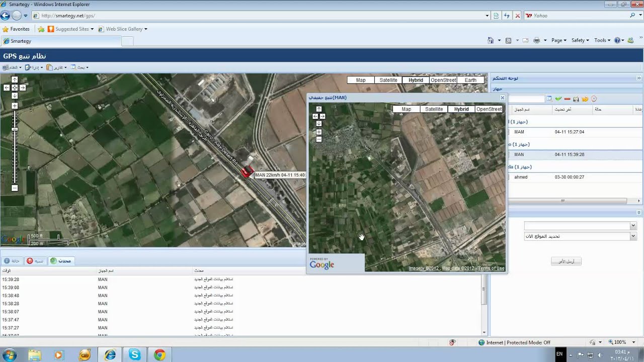Pan MAN tracking popup map up
644x362 pixels.
[318, 109]
